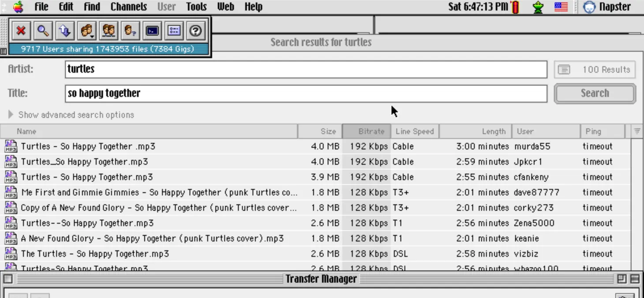
Task: Sort results by Ping column
Action: (x=603, y=131)
